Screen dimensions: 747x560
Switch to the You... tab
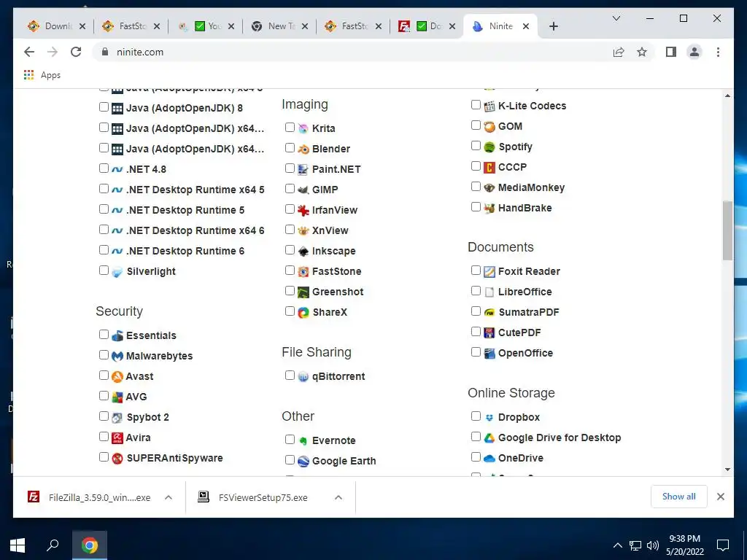206,26
